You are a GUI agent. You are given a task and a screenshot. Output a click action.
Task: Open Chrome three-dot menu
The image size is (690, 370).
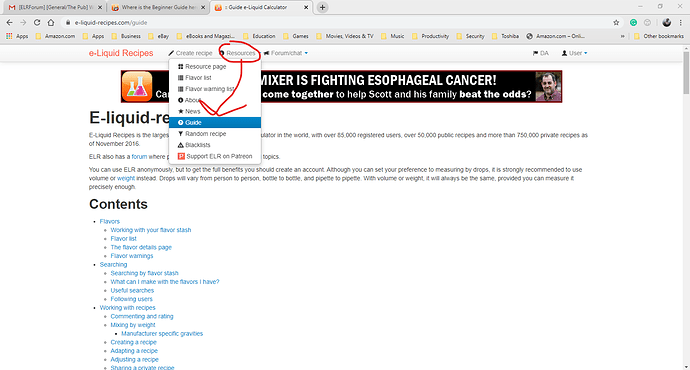tap(681, 22)
